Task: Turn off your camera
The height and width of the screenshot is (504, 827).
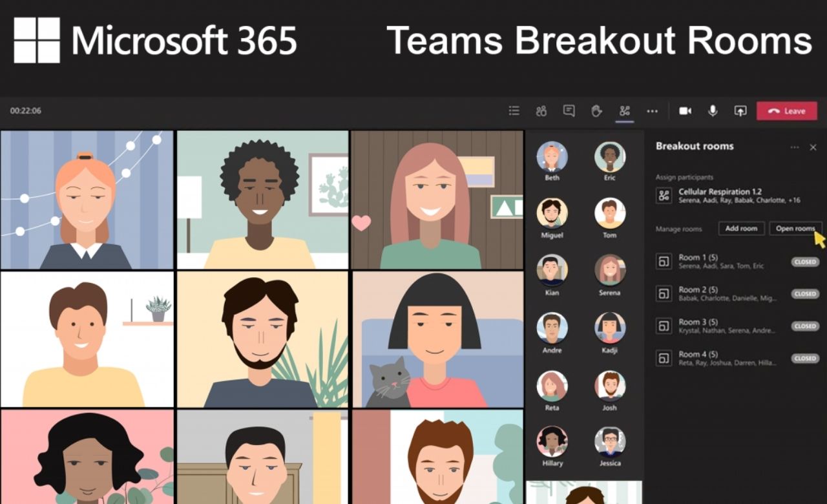Action: (685, 110)
